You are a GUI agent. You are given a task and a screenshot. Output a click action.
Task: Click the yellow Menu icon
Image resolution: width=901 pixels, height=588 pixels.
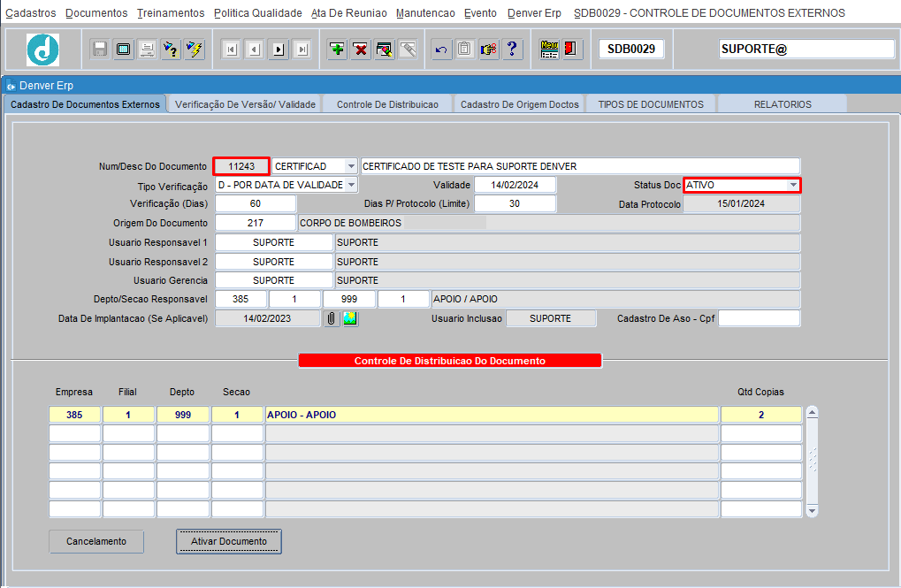[549, 50]
